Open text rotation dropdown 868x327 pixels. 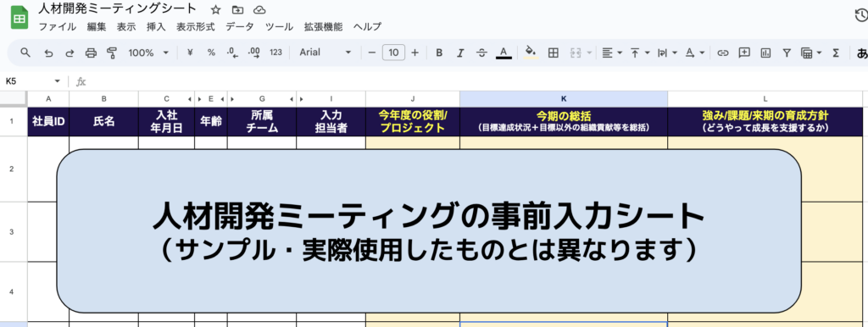pos(694,53)
